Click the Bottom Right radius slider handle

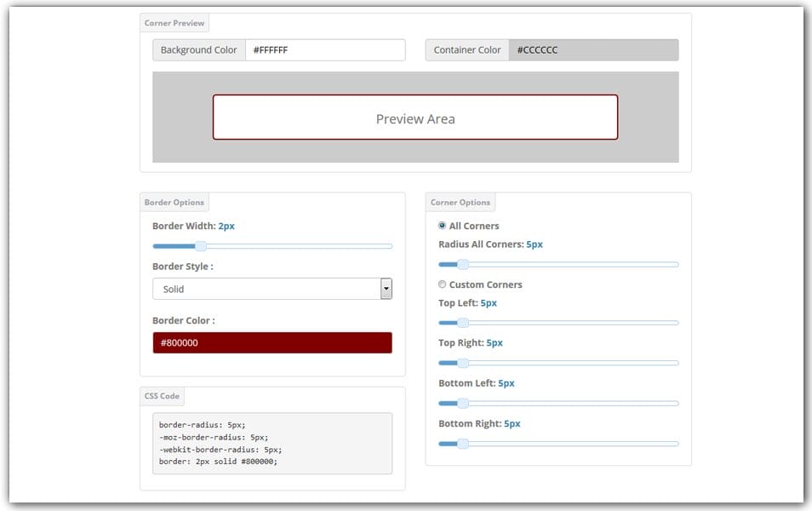[462, 444]
